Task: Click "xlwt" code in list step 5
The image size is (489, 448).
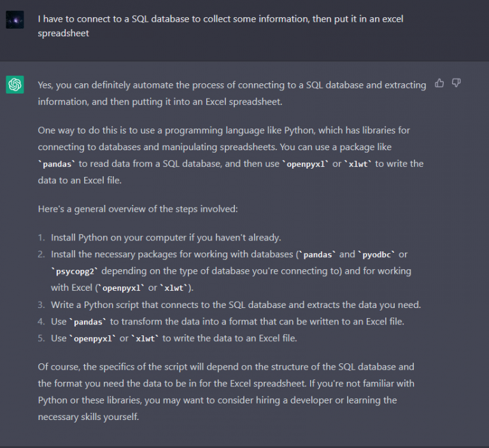Action: [x=145, y=339]
